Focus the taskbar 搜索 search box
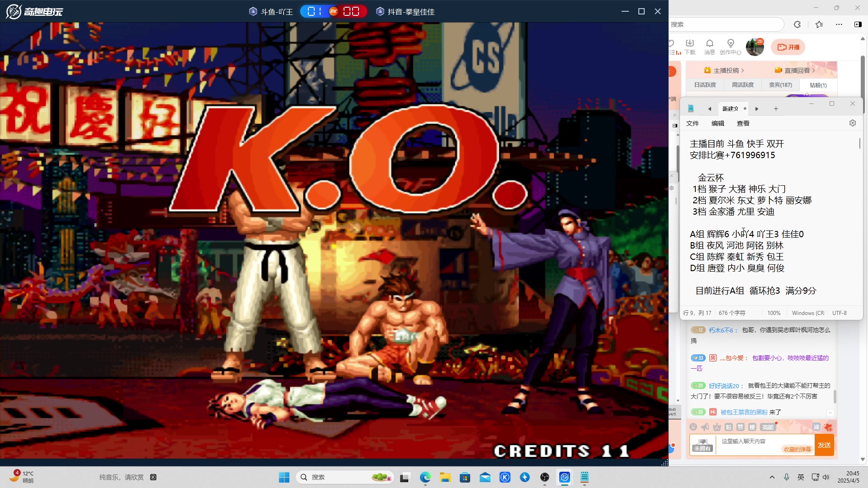The width and height of the screenshot is (868, 488). point(344,477)
